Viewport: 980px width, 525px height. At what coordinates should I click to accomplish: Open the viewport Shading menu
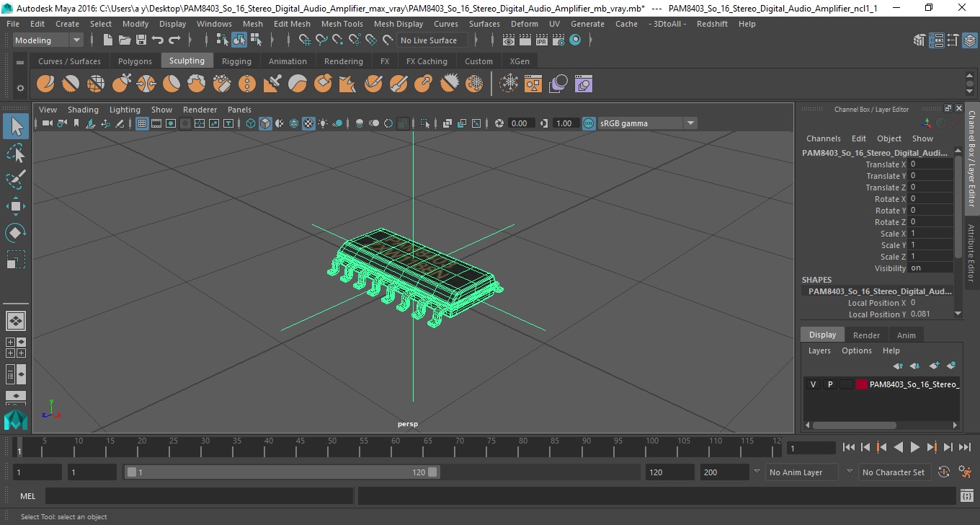83,110
